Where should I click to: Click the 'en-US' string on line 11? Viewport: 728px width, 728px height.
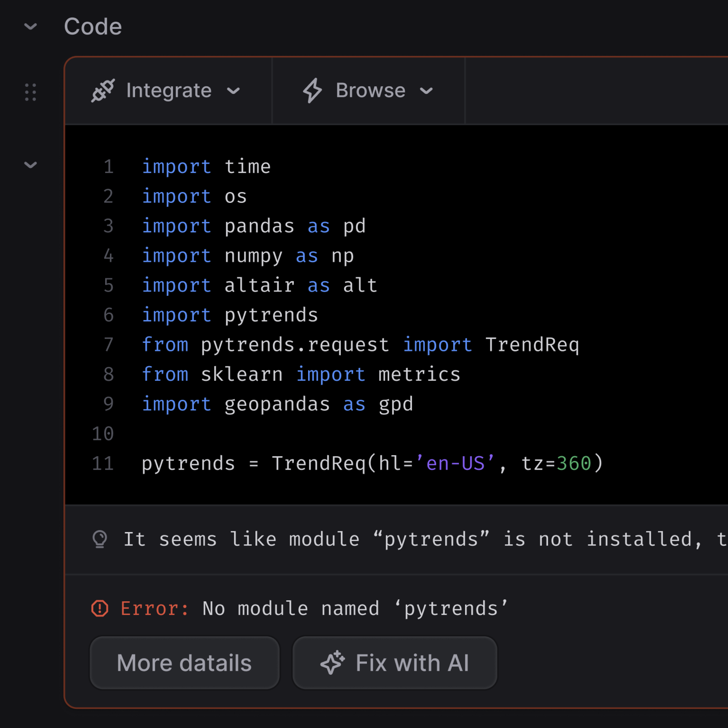(x=455, y=464)
